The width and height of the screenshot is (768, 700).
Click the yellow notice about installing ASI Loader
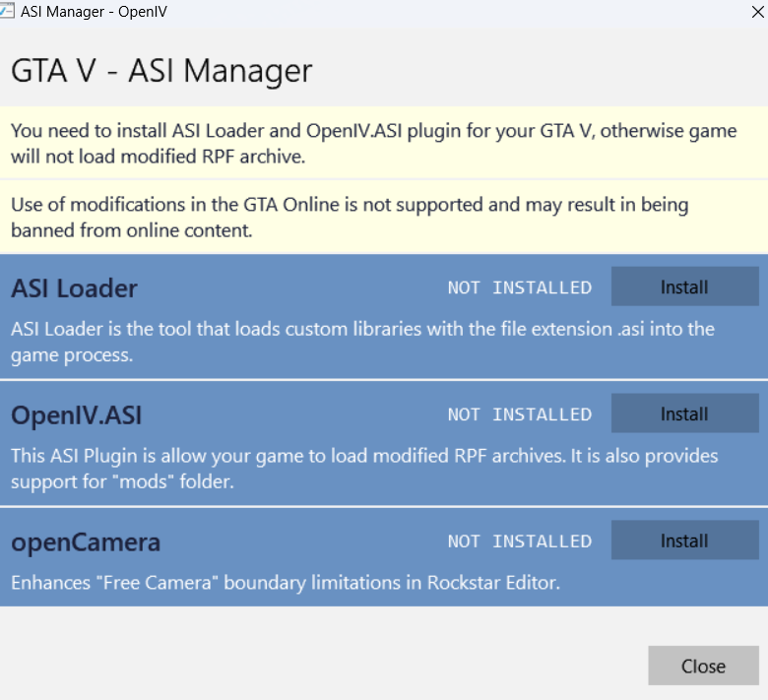pos(374,143)
